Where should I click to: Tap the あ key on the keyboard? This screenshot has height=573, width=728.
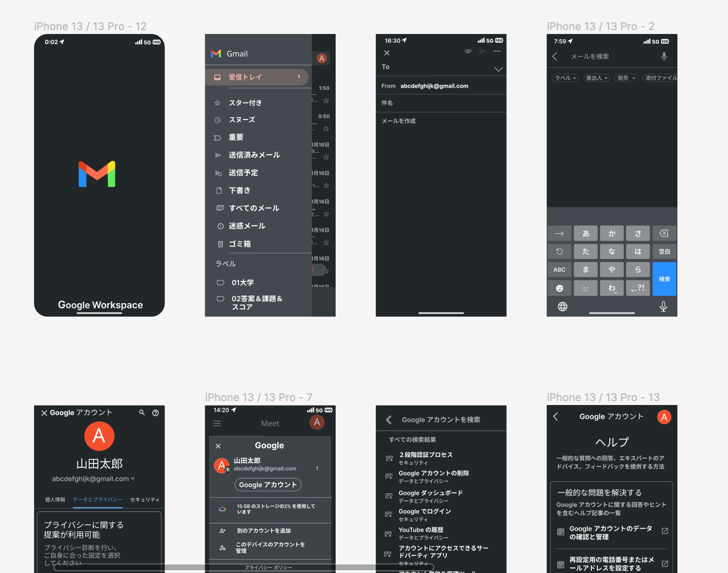586,233
